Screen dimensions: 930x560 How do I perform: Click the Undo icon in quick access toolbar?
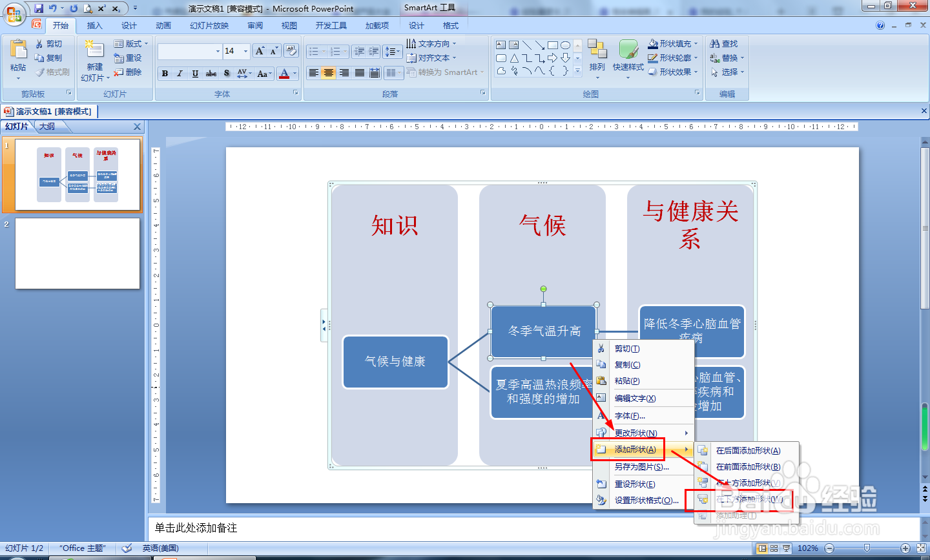click(53, 8)
